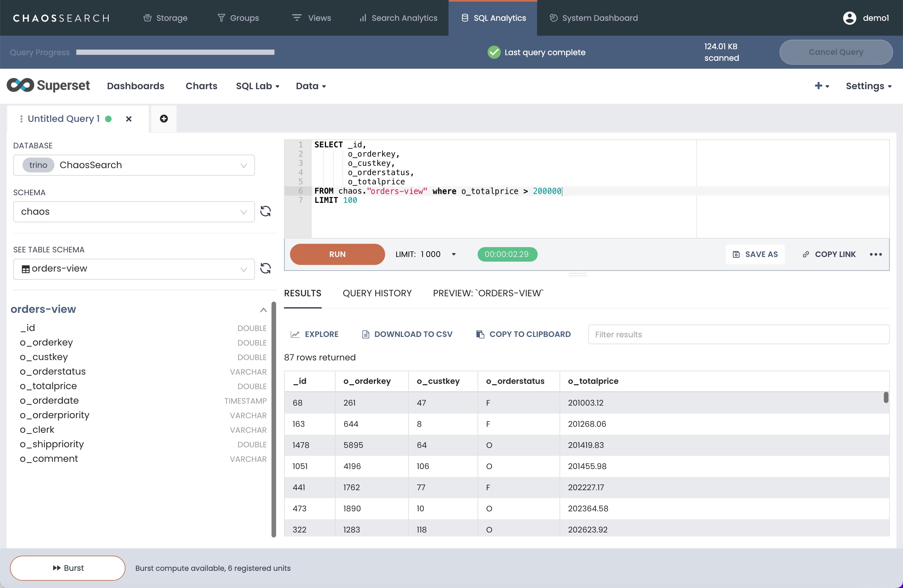The image size is (903, 588).
Task: Open the ChaosSearch database dropdown
Action: coord(133,165)
